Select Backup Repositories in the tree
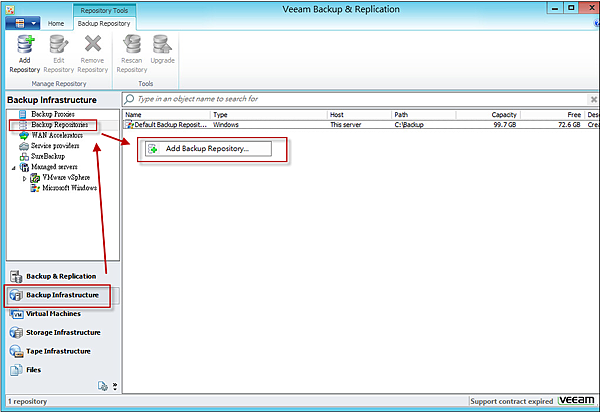The image size is (600, 412). pyautogui.click(x=59, y=125)
